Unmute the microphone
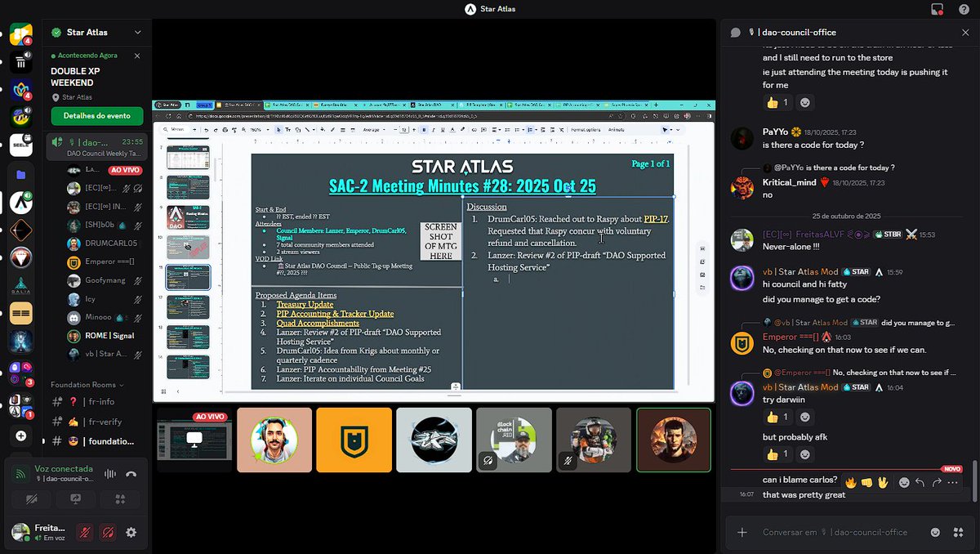 (x=83, y=533)
